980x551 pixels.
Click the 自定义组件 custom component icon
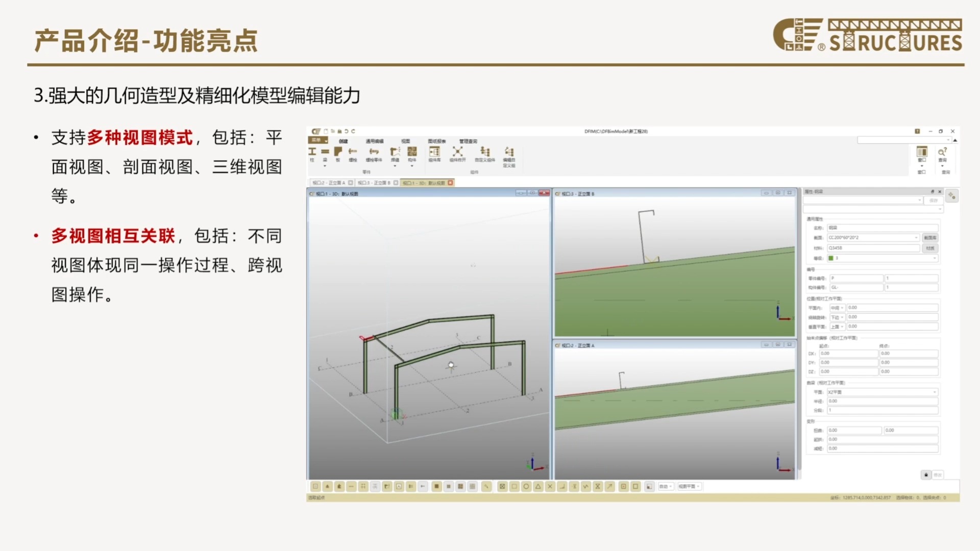coord(485,153)
